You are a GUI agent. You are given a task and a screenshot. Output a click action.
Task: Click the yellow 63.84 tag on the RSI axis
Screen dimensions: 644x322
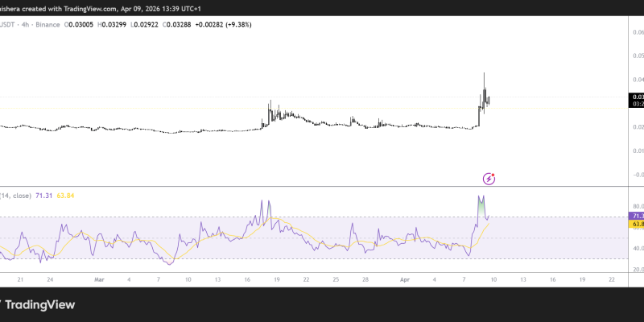[636, 225]
